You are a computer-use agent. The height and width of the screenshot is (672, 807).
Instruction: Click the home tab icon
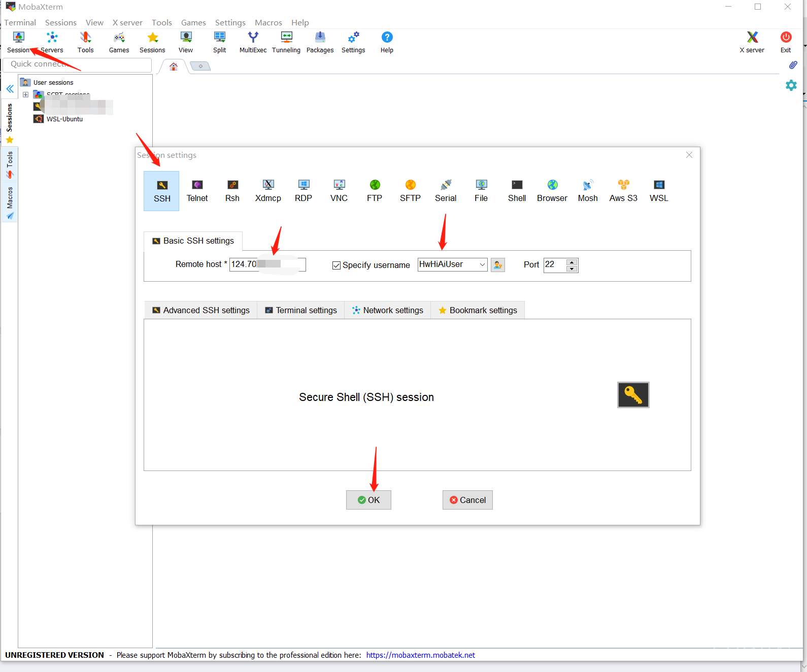pyautogui.click(x=174, y=66)
